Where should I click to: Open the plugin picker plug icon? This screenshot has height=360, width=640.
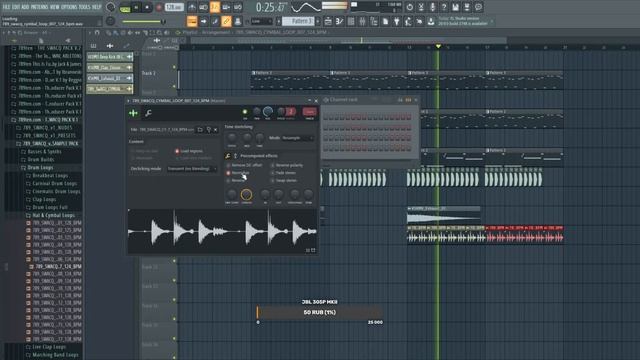pos(396,22)
